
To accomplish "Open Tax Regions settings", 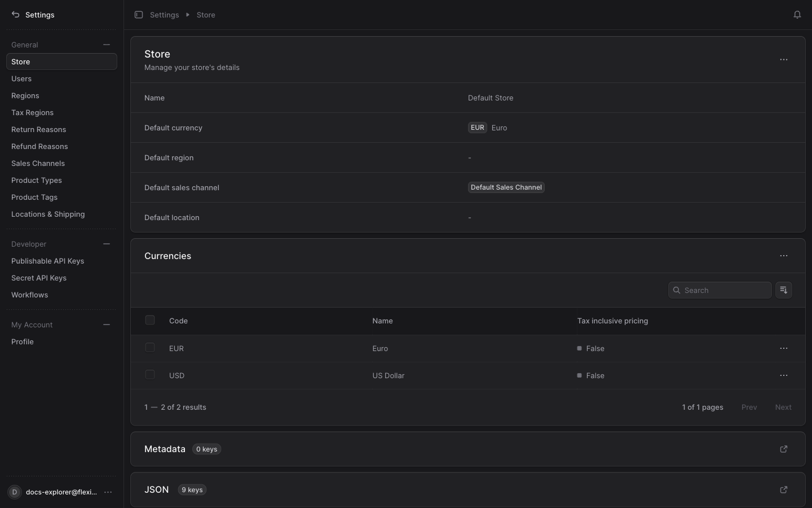I will pyautogui.click(x=61, y=112).
